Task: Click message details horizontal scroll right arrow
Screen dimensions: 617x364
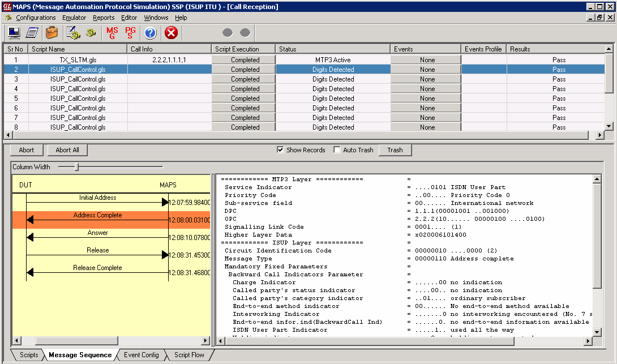Action: click(588, 341)
